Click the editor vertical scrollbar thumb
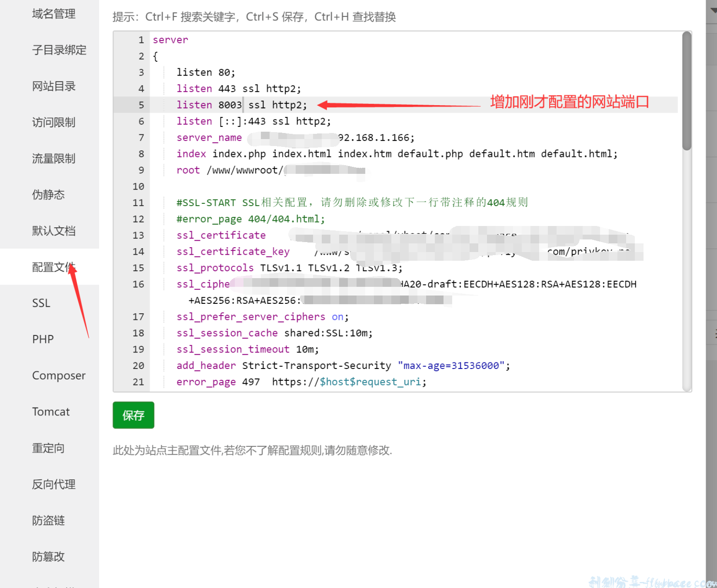Image resolution: width=717 pixels, height=588 pixels. point(687,91)
